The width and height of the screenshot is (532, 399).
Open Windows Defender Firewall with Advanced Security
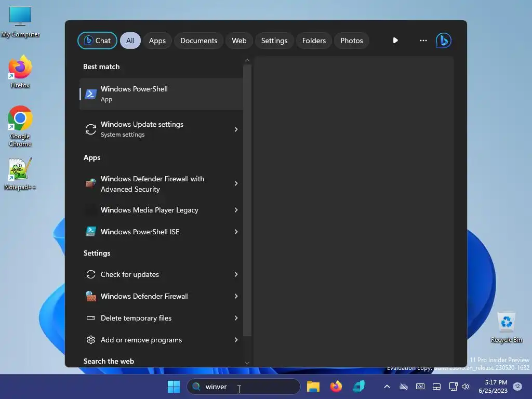click(x=161, y=184)
